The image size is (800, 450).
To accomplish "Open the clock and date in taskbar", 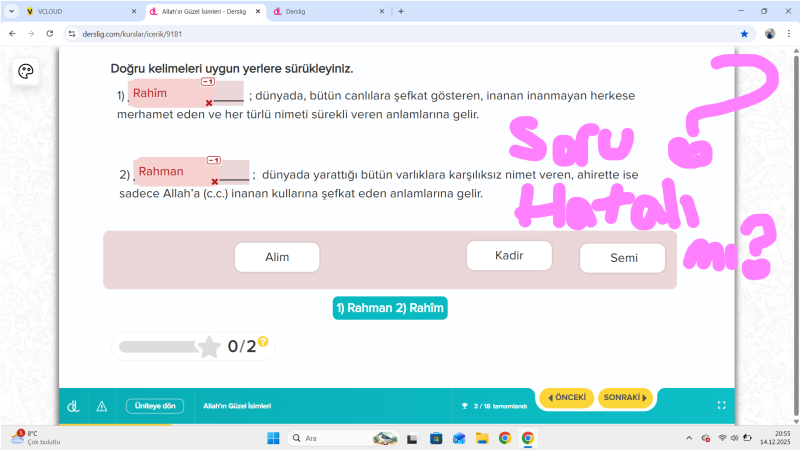I will [776, 438].
